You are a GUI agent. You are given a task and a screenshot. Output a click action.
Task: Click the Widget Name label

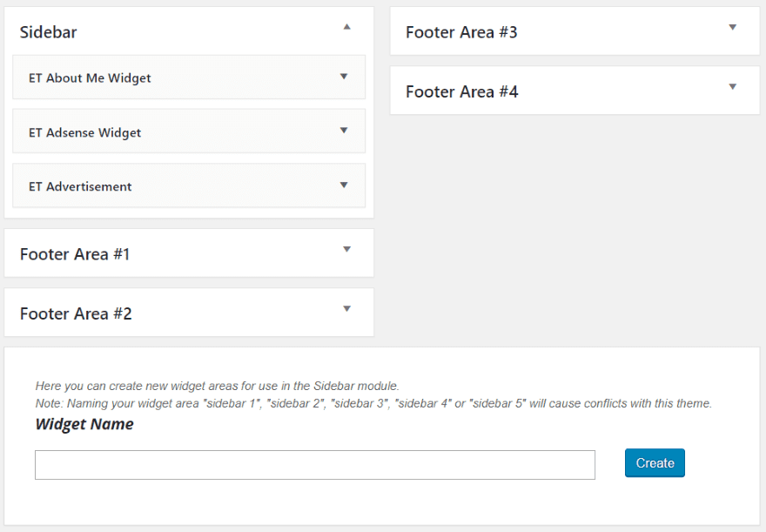click(84, 425)
